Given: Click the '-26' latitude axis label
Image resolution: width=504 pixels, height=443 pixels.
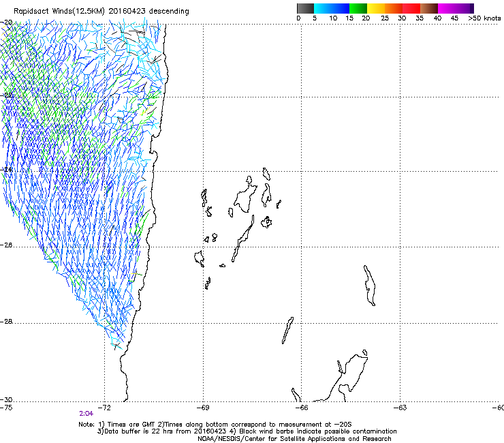Looking at the screenshot, I should [x=6, y=245].
